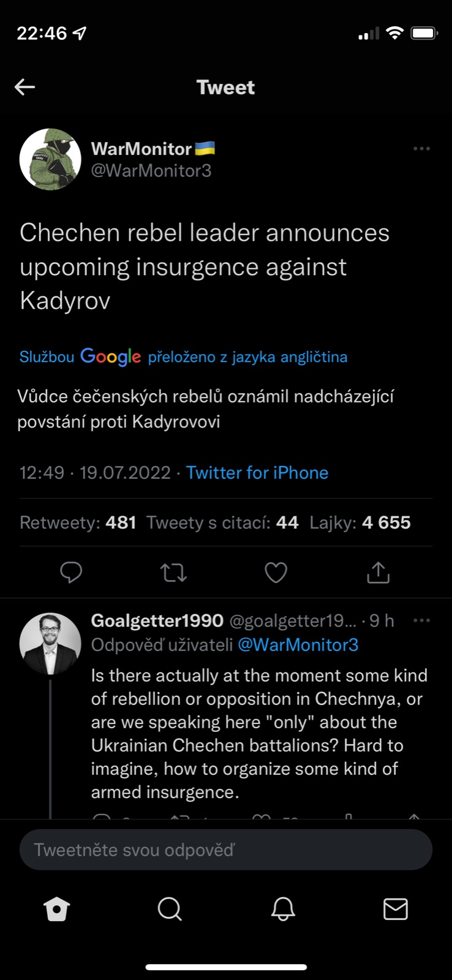View the Retweety: 481 list

pyautogui.click(x=78, y=522)
